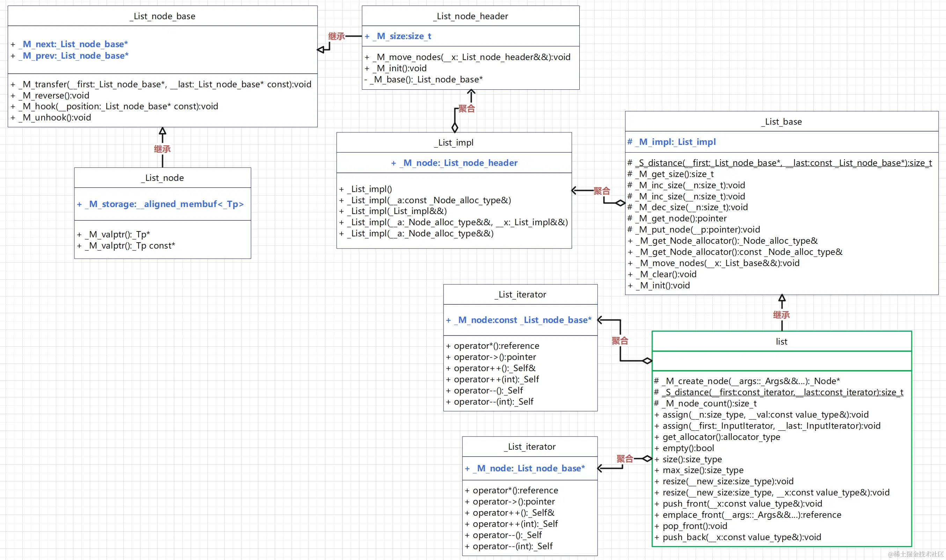
Task: Select the _M_storage attribute in _List_node
Action: tap(160, 204)
